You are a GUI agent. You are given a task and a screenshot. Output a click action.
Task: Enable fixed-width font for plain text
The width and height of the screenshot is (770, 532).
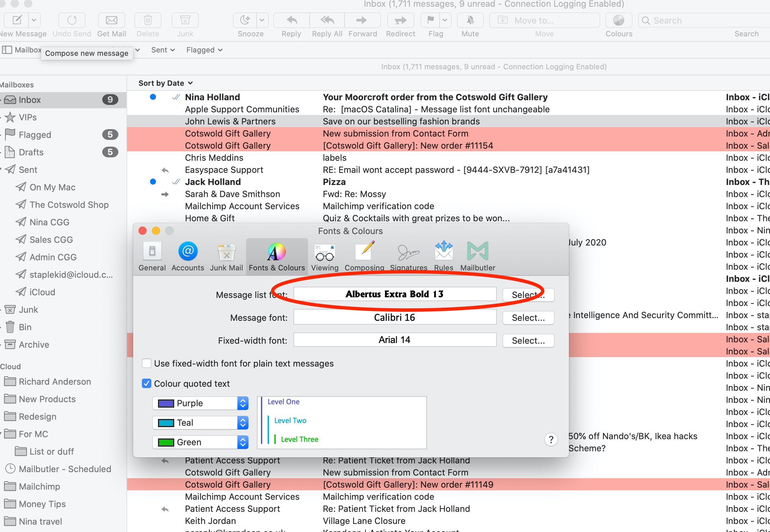pos(147,364)
